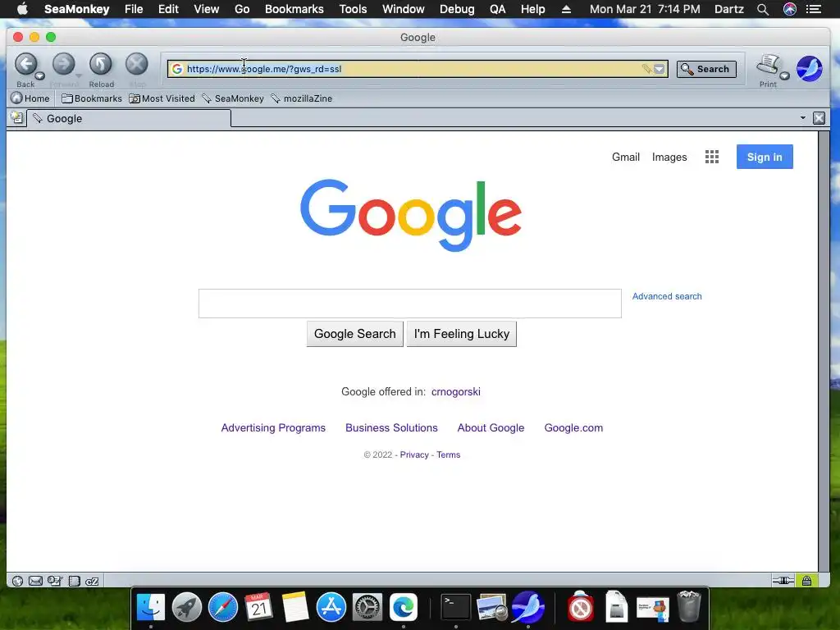
Task: Open Back button history dropdown arrow
Action: tap(39, 76)
